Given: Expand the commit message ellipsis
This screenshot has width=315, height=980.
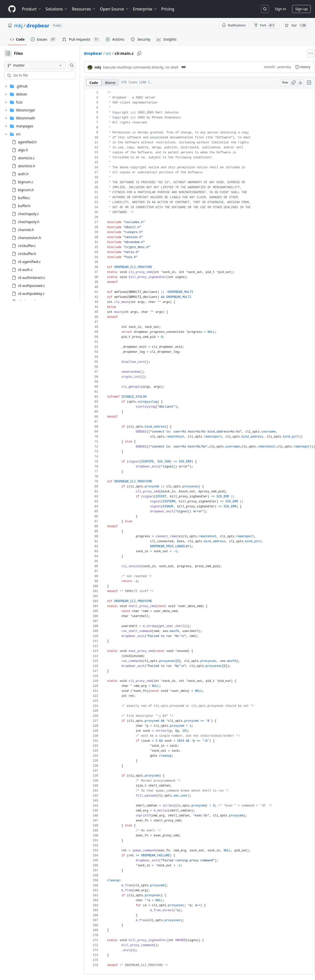Looking at the screenshot, I should [x=184, y=67].
